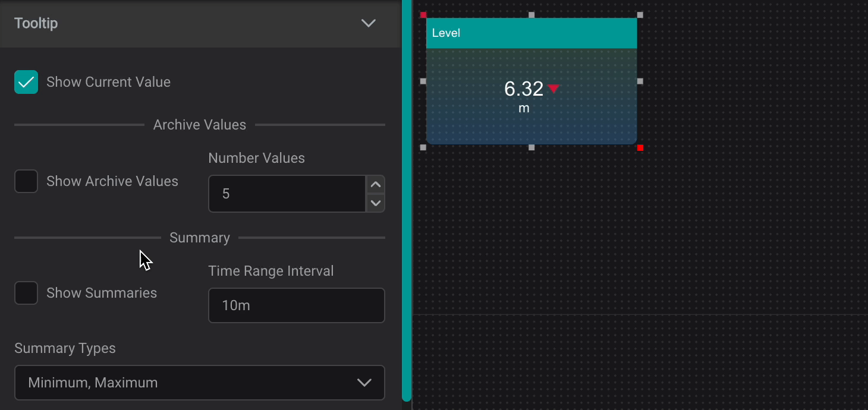
Task: Click the Summary Types label
Action: pos(65,348)
